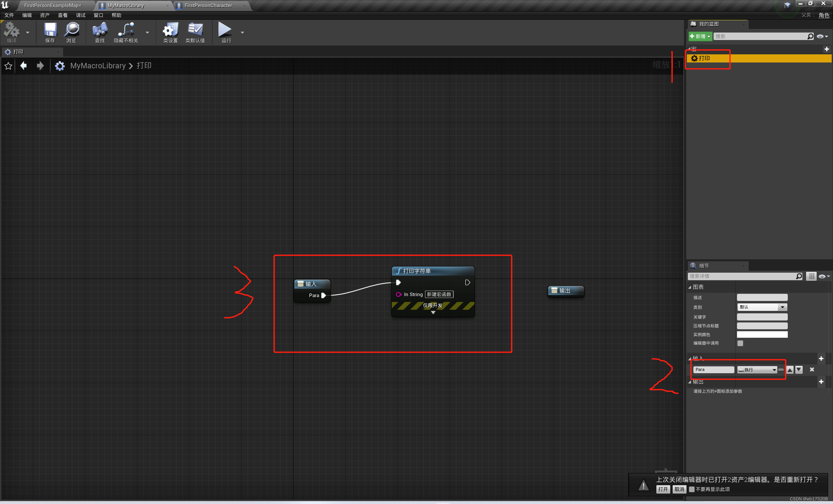Open the 窗口 menu
833x504 pixels.
[x=98, y=15]
